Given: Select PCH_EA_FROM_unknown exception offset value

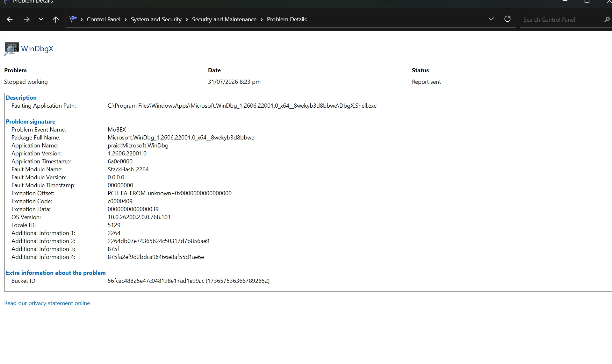Looking at the screenshot, I should pyautogui.click(x=169, y=193).
